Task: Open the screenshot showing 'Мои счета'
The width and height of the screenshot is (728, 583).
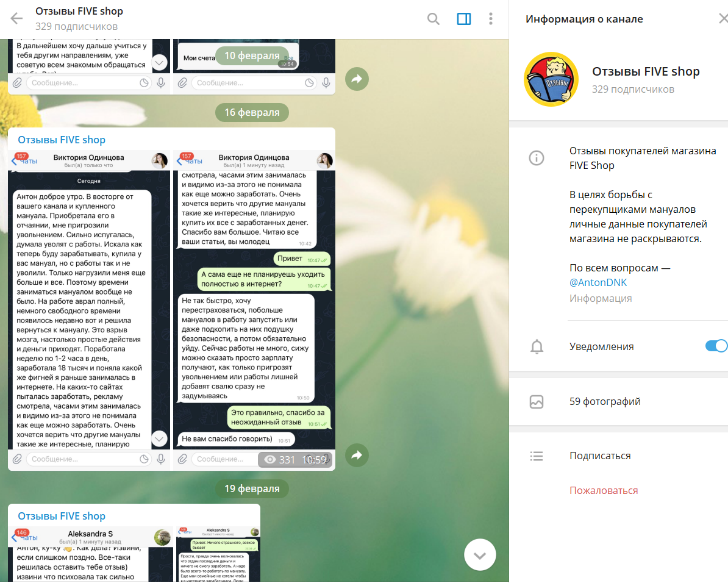Action: click(x=254, y=67)
